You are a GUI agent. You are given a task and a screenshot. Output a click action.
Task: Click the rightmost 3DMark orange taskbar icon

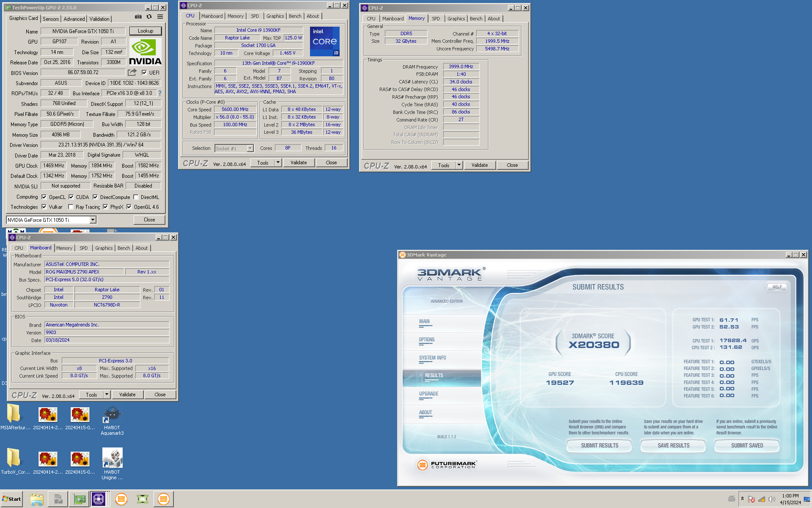coord(164,499)
